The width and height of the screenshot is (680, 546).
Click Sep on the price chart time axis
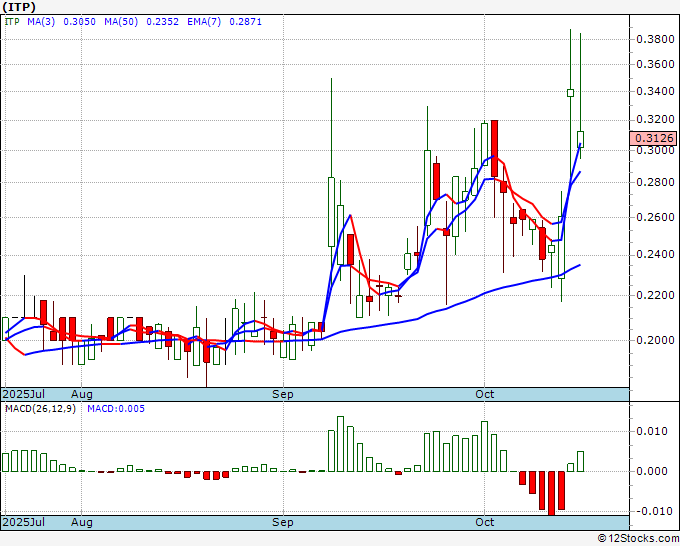[x=283, y=394]
